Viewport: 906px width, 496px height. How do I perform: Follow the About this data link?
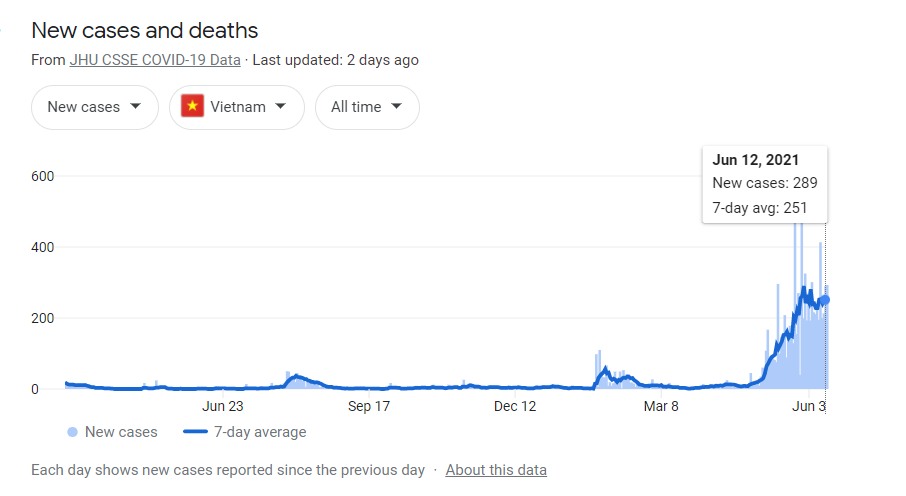pos(496,470)
